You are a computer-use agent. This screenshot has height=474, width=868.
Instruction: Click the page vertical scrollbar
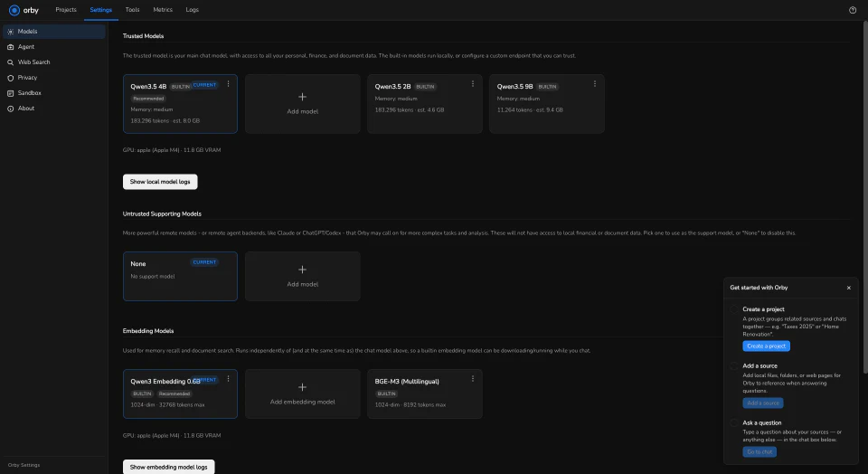pyautogui.click(x=865, y=198)
